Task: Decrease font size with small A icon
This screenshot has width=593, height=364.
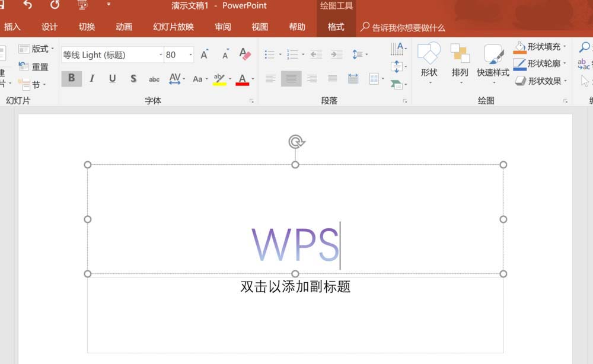Action: coord(225,55)
